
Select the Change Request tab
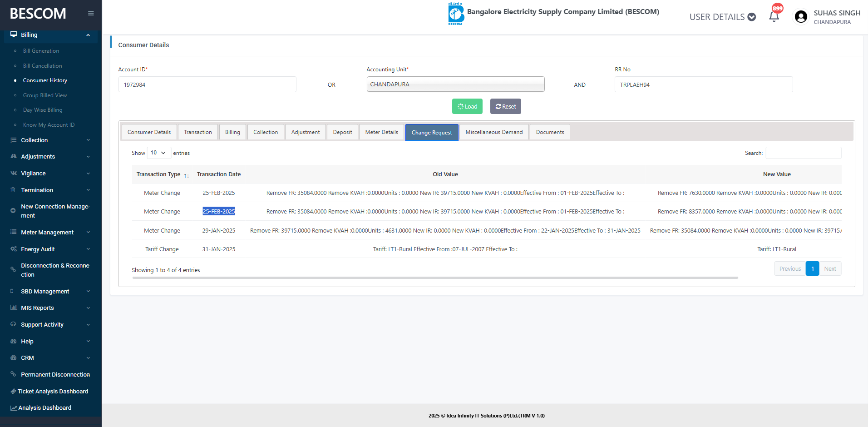click(432, 132)
